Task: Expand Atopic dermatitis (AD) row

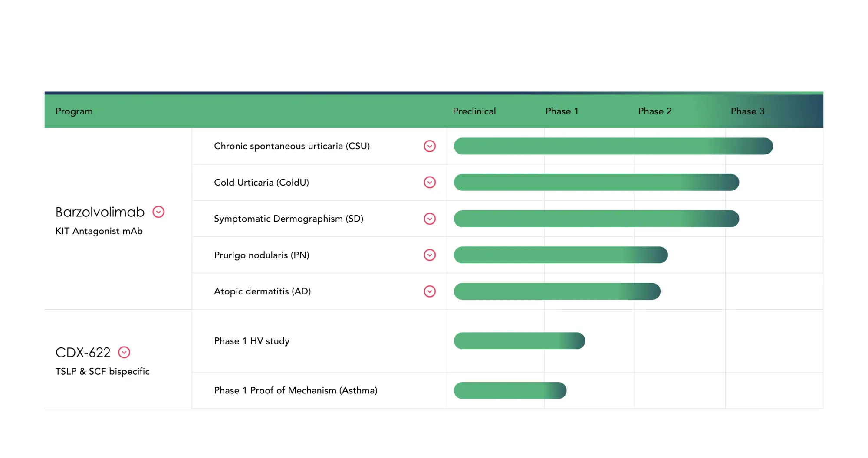Action: tap(430, 291)
